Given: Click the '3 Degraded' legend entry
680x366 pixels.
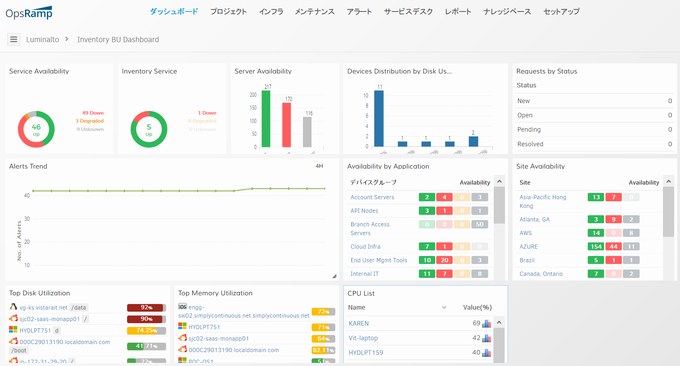Looking at the screenshot, I should click(89, 121).
